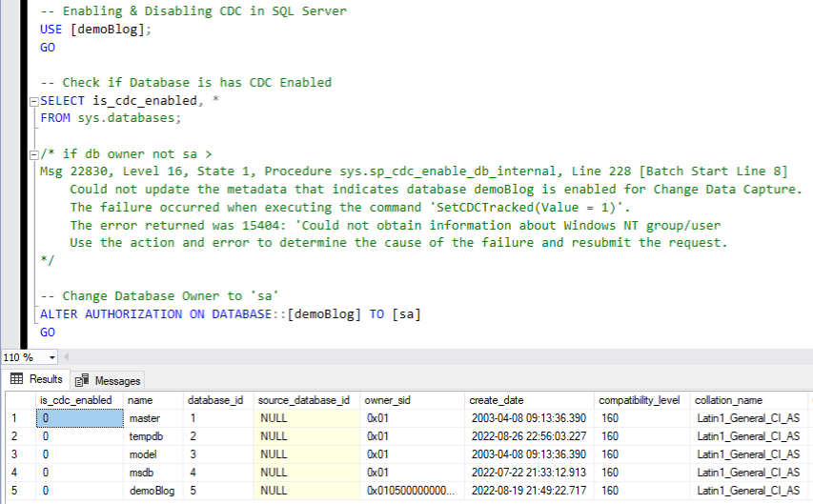Click the tempdb create_date cell
This screenshot has width=813, height=504.
tap(529, 436)
